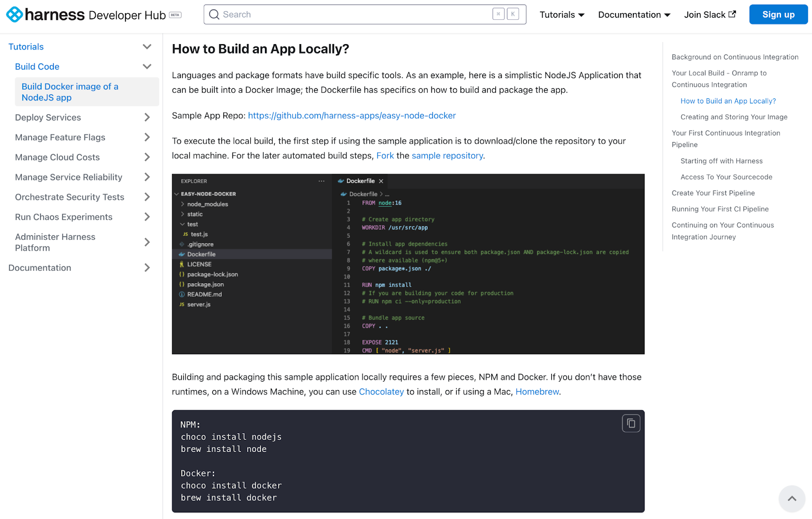This screenshot has width=812, height=519.
Task: Open the Documentation dropdown in navbar
Action: click(634, 15)
